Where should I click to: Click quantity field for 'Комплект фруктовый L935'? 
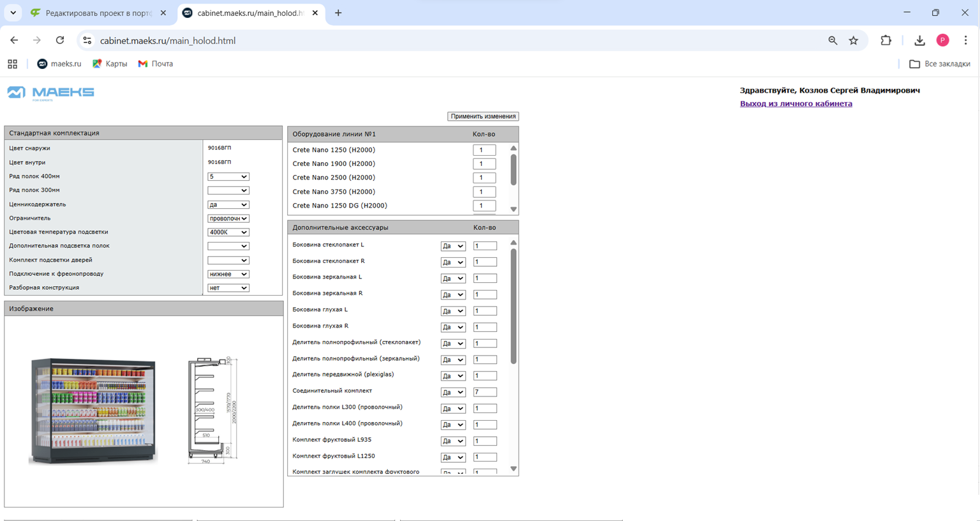pos(485,441)
